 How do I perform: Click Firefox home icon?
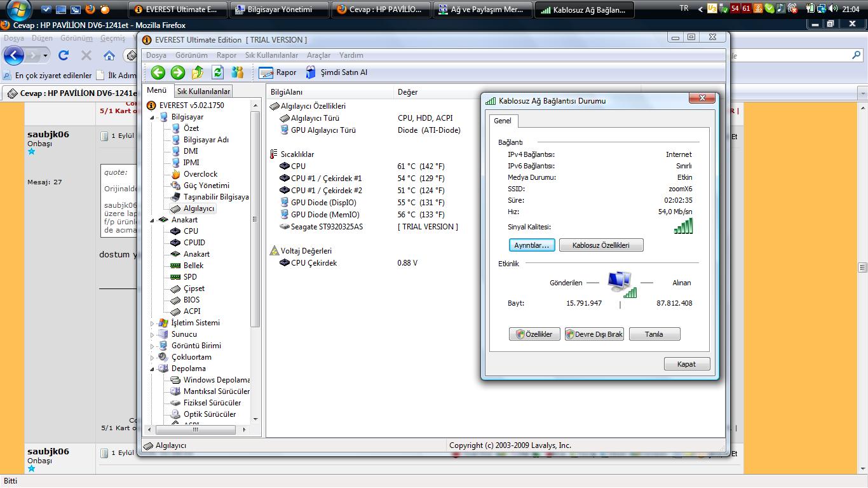(109, 55)
